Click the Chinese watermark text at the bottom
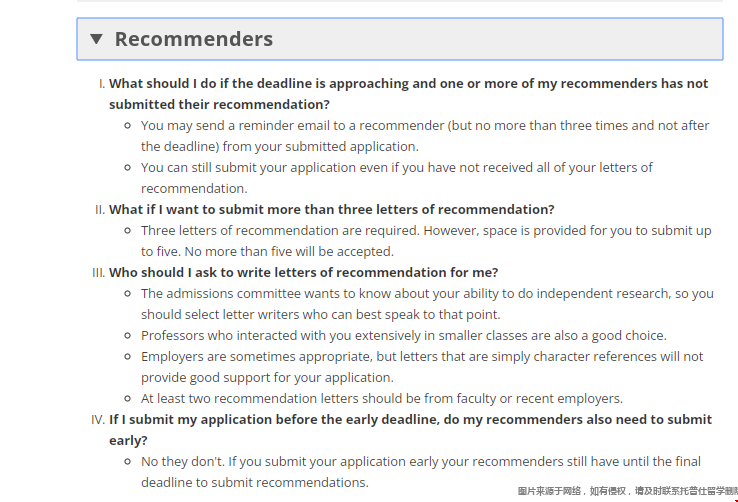 click(x=627, y=491)
